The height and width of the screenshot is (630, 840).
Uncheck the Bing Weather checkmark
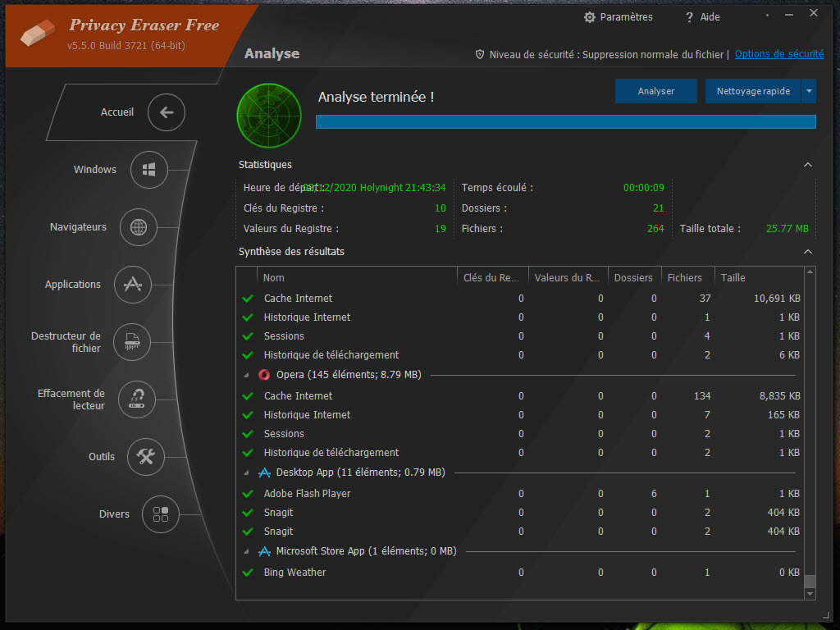pyautogui.click(x=248, y=573)
